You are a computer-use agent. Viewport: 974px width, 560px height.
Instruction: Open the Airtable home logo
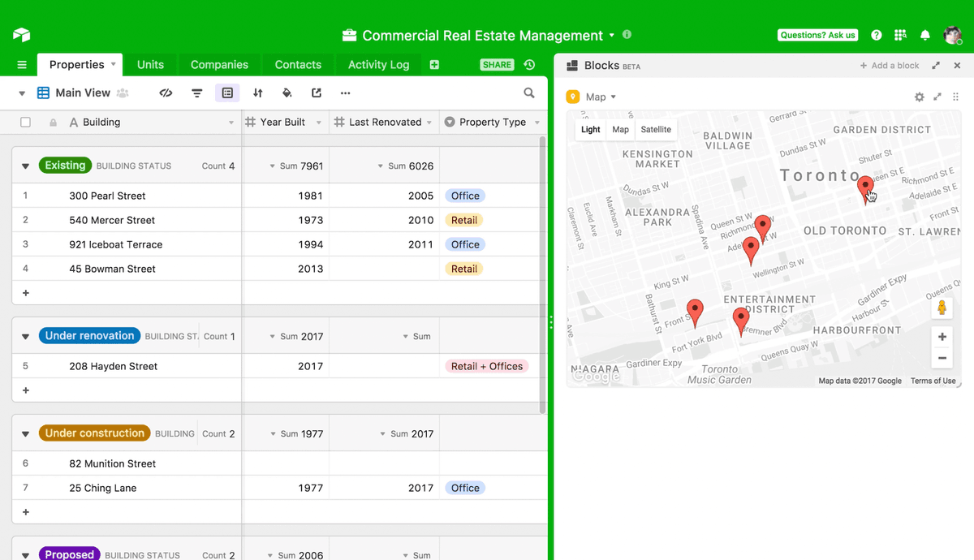pos(21,35)
